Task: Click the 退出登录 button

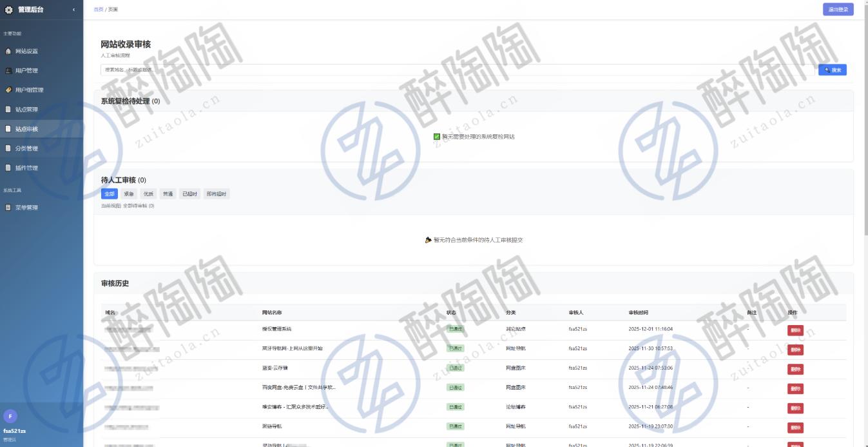Action: coord(838,10)
